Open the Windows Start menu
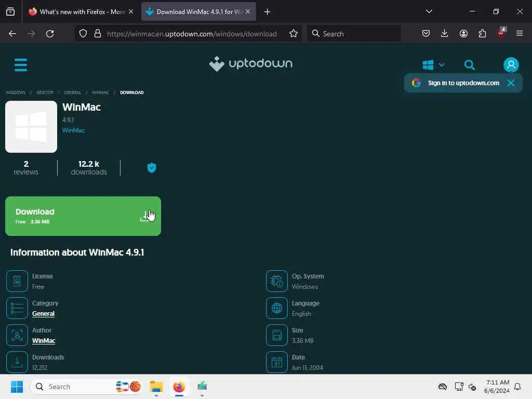The height and width of the screenshot is (399, 532). (17, 387)
